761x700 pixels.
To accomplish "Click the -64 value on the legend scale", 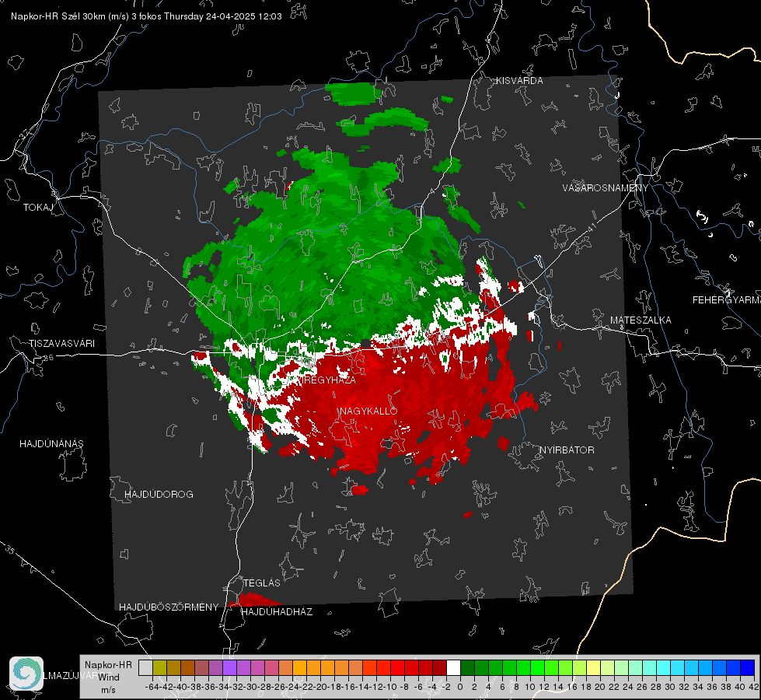I will coord(152,687).
